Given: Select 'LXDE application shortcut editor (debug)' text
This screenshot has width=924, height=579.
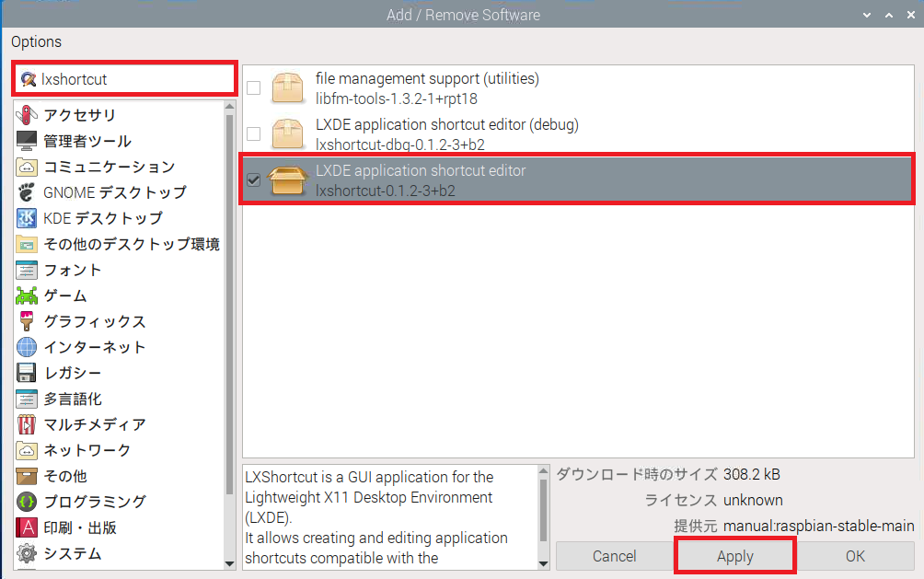Looking at the screenshot, I should click(x=446, y=124).
